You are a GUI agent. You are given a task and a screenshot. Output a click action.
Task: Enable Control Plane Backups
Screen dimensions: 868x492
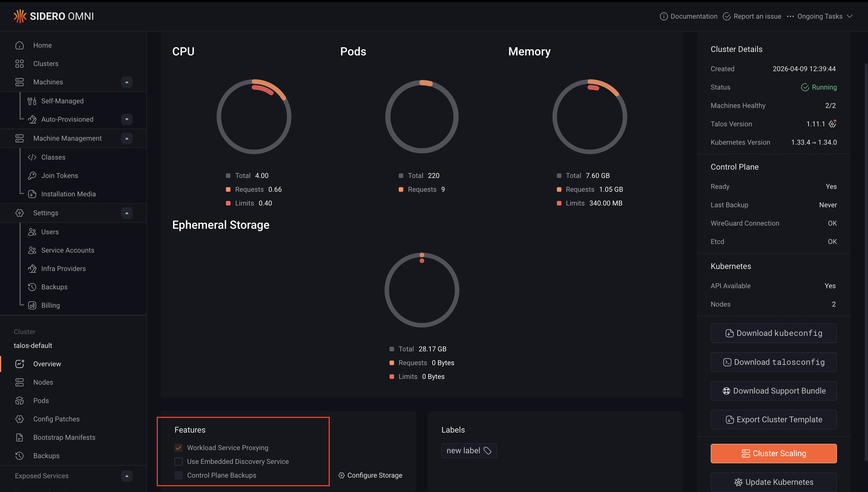click(179, 475)
